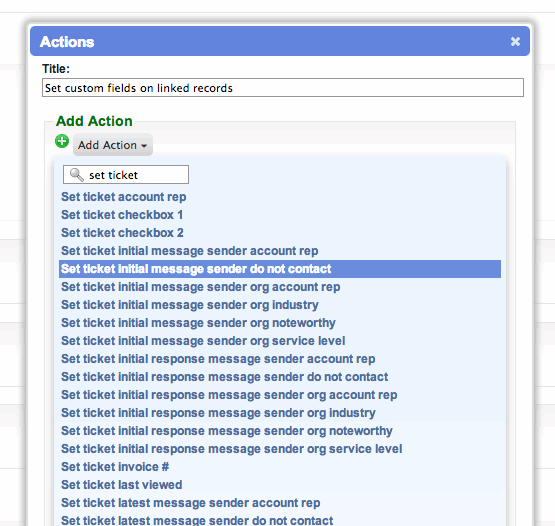This screenshot has height=526, width=555.
Task: Select 'initial response message sender org industry'
Action: (x=218, y=413)
